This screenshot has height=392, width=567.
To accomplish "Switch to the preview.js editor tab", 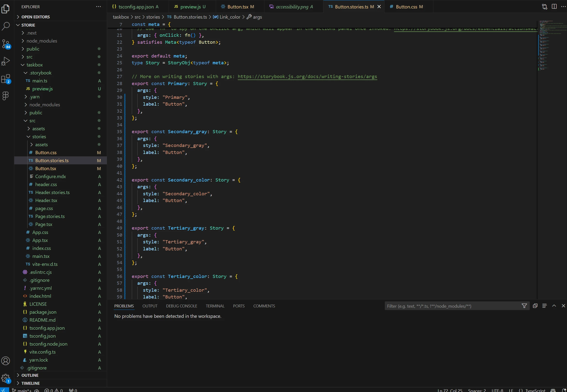I will [x=192, y=7].
